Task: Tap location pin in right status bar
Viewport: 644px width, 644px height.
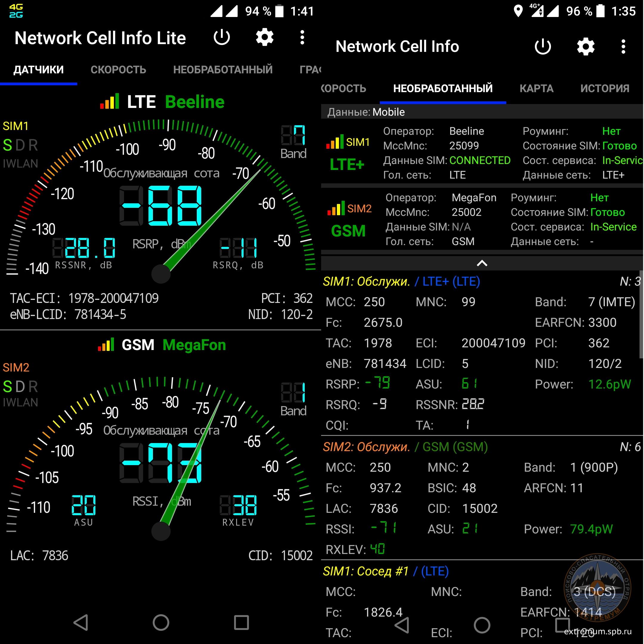Action: 518,11
